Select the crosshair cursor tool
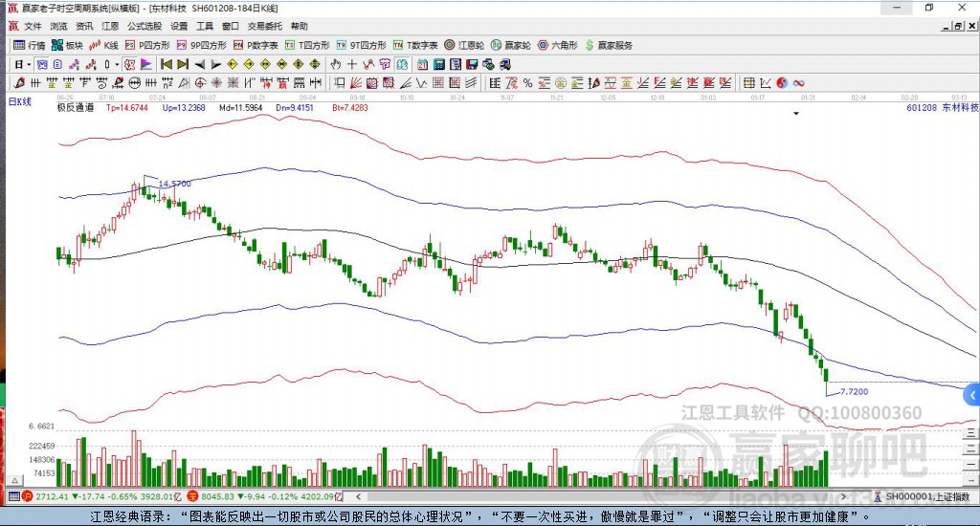980x526 pixels. (352, 64)
